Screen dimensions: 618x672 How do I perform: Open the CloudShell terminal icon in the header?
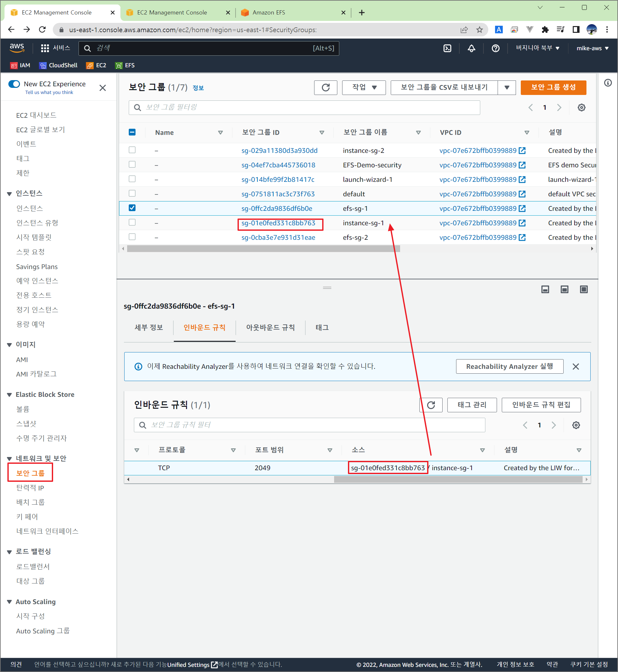447,48
